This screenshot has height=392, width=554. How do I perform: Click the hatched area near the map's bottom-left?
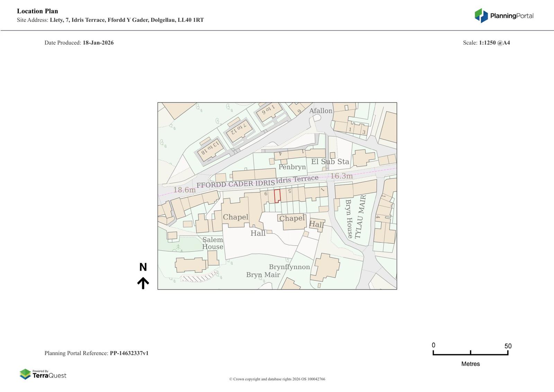[x=198, y=278]
